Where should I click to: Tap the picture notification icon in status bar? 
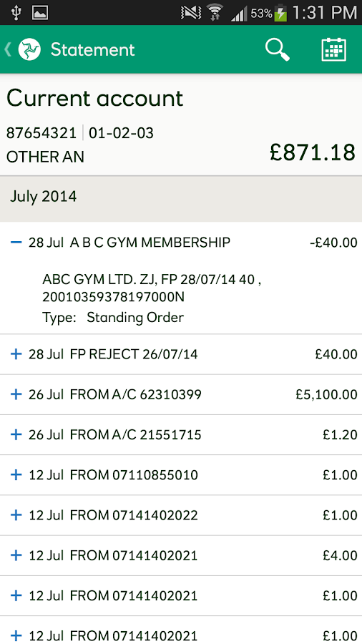(x=40, y=13)
